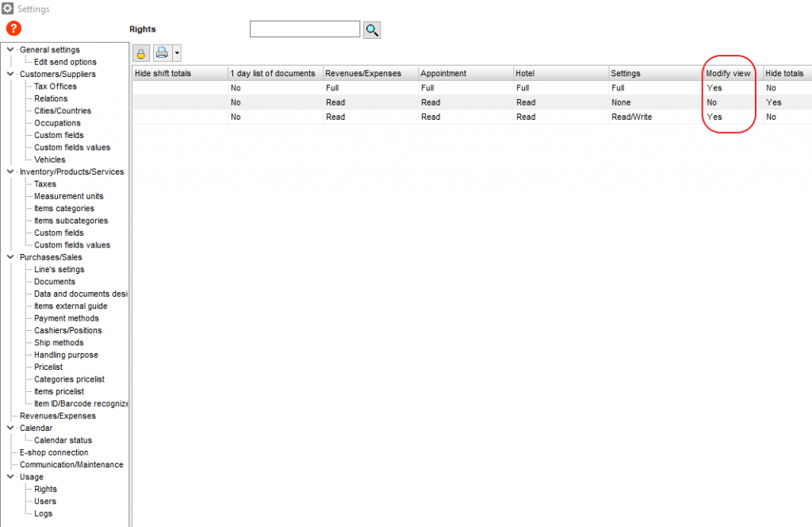812x527 pixels.
Task: Click the orange help question mark icon
Action: pos(13,29)
